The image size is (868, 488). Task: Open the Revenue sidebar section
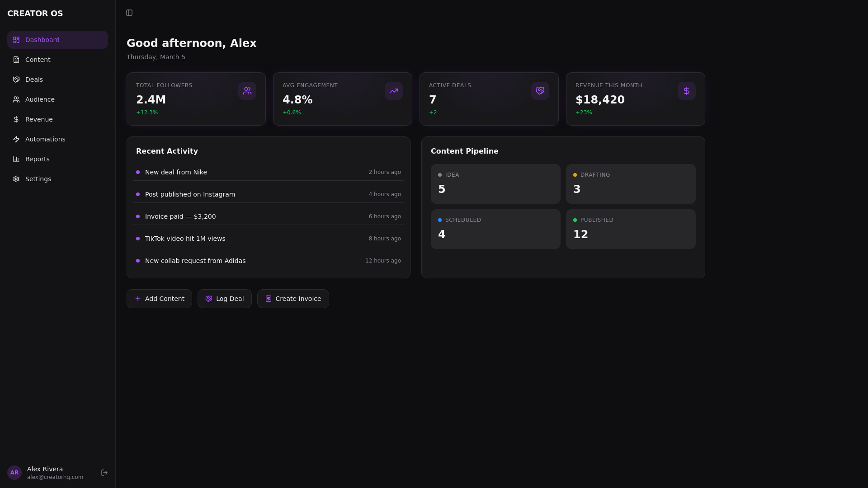click(57, 119)
